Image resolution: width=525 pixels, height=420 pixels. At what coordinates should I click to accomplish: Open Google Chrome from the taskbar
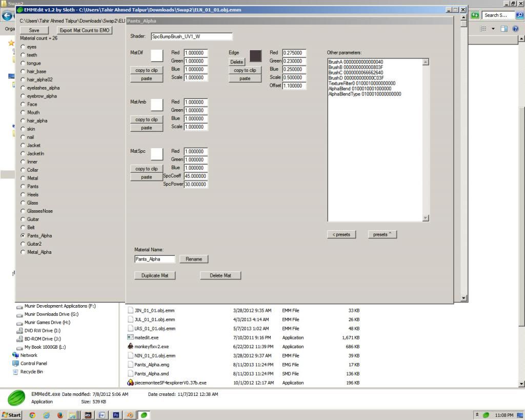click(32, 415)
